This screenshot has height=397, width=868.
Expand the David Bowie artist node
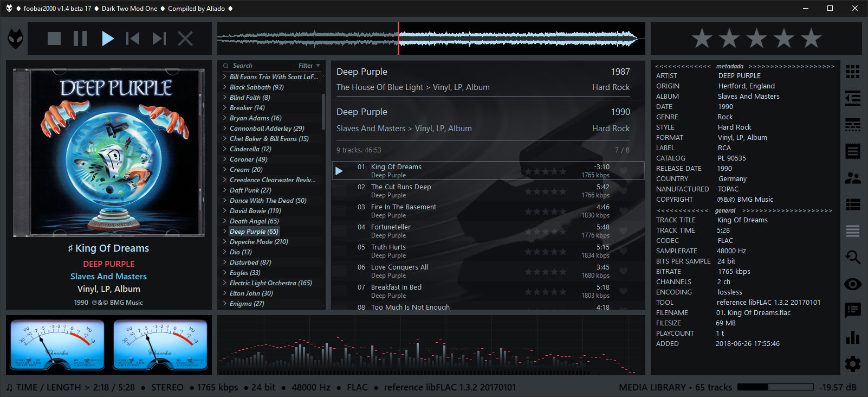[x=225, y=210]
